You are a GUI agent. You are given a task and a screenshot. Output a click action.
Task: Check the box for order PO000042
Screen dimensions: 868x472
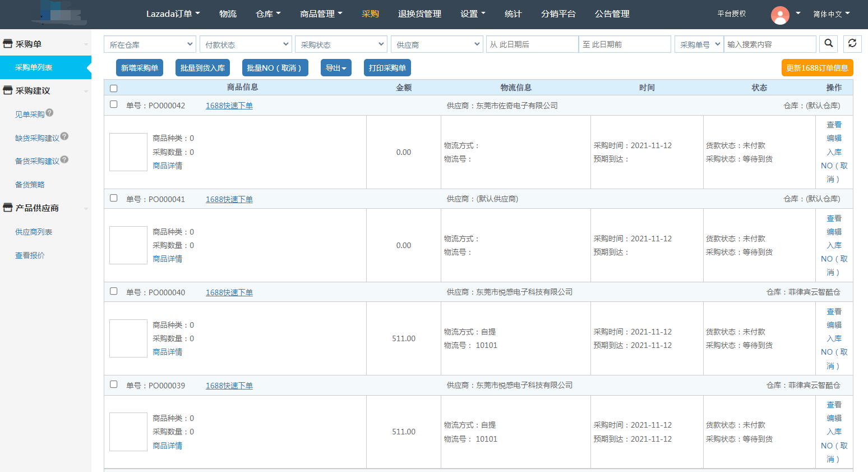click(x=114, y=104)
